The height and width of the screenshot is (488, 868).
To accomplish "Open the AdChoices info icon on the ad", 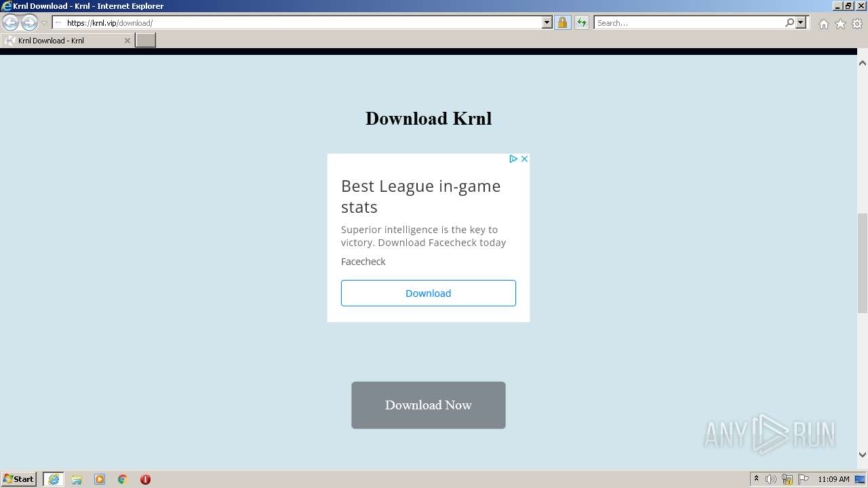I will point(513,159).
